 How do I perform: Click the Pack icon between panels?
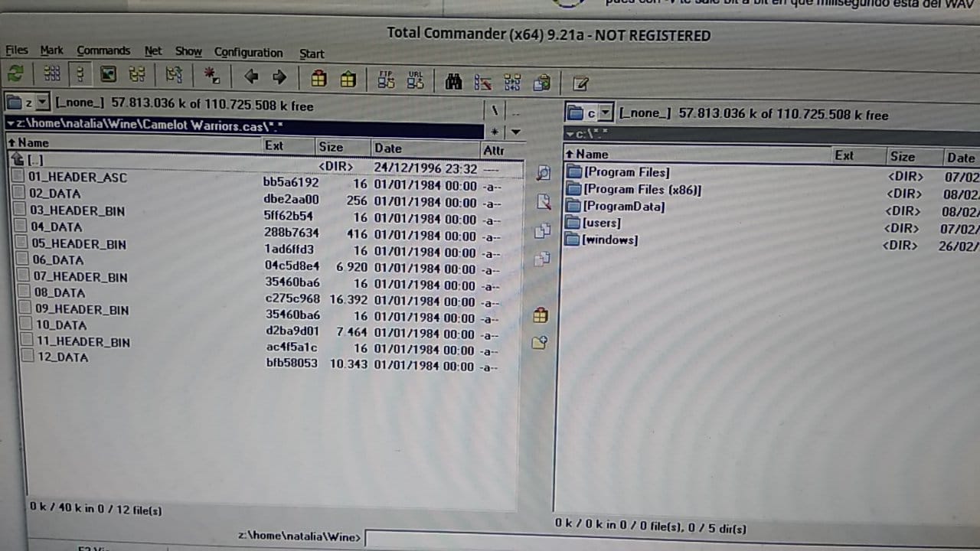(541, 315)
